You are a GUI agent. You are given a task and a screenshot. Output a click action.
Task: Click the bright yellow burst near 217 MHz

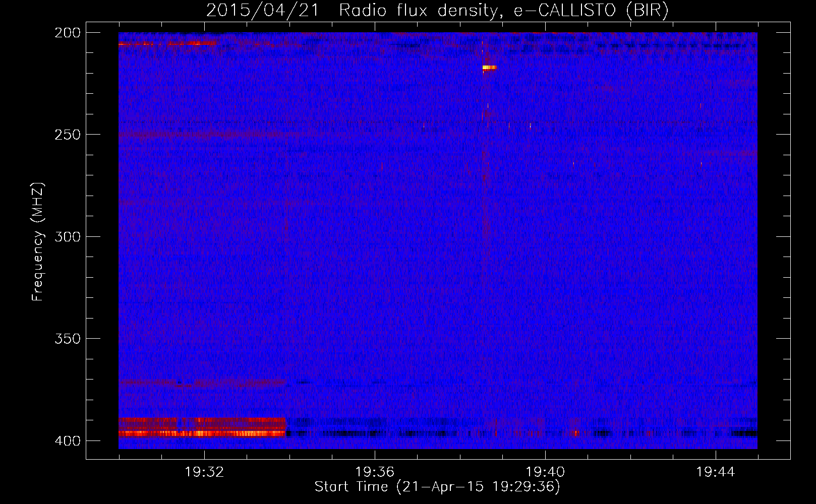point(489,67)
